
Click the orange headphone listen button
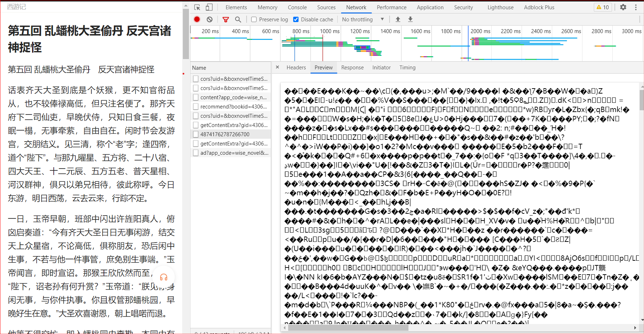click(x=164, y=277)
